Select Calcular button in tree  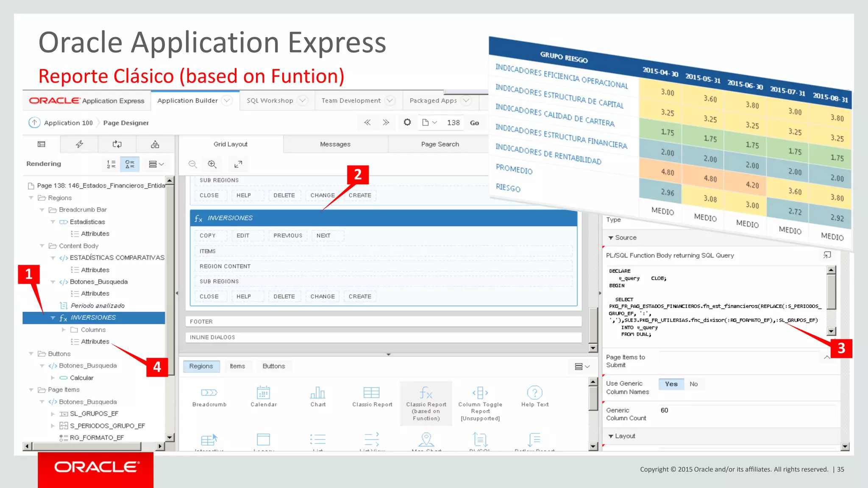pos(81,378)
